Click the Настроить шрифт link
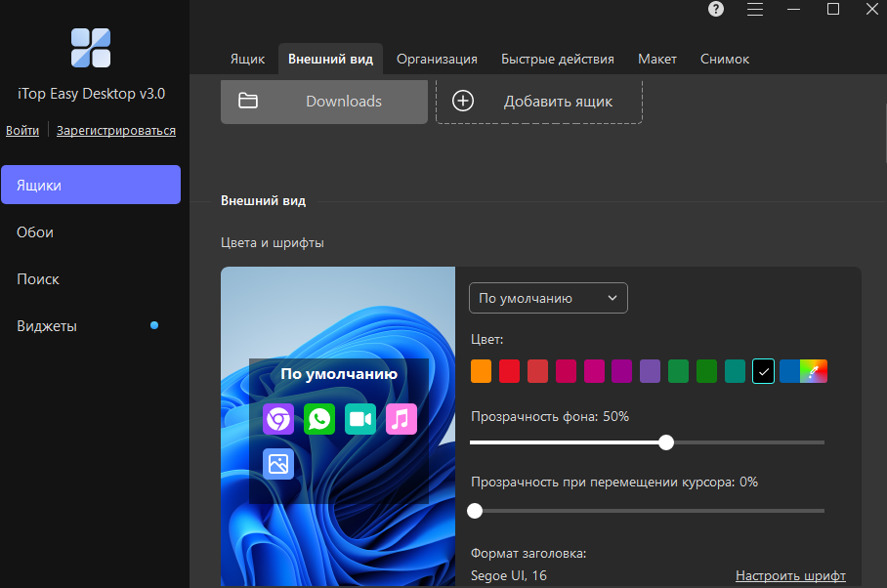Screen dimensions: 887x588 pyautogui.click(x=790, y=575)
